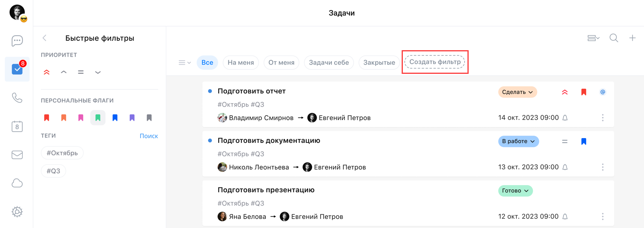
Task: Expand the "В работе" status dropdown
Action: point(518,141)
